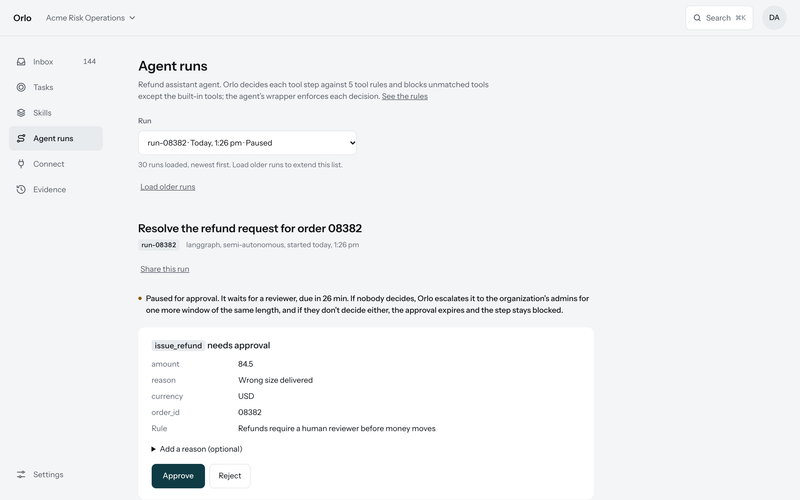Screen dimensions: 800x500
Task: Open the Run selector dropdown
Action: (247, 143)
